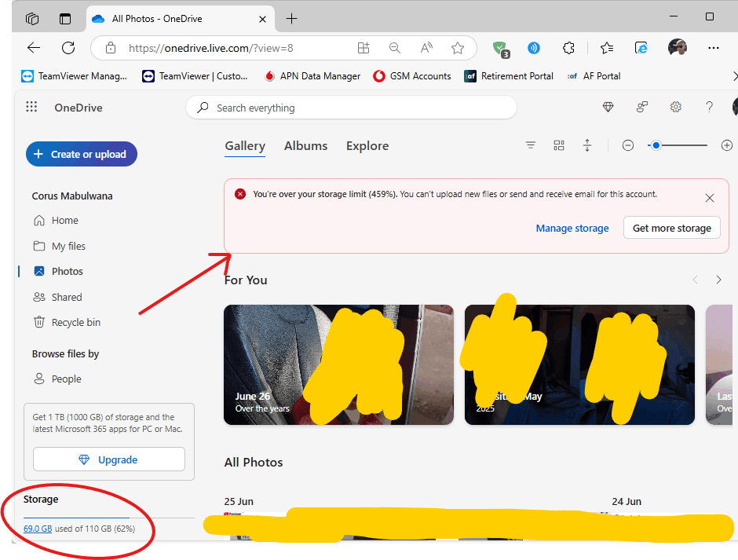738x560 pixels.
Task: Open Retirement Portal bookmark
Action: pyautogui.click(x=508, y=76)
